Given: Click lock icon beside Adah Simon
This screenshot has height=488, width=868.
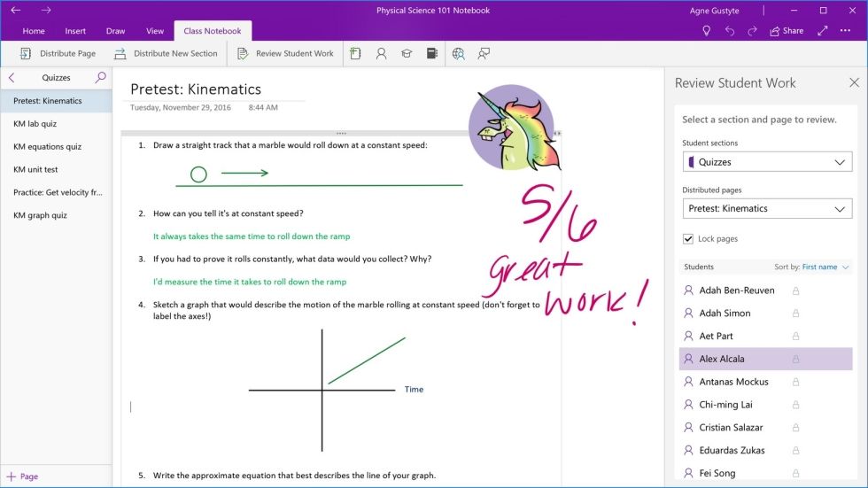Looking at the screenshot, I should pyautogui.click(x=795, y=314).
